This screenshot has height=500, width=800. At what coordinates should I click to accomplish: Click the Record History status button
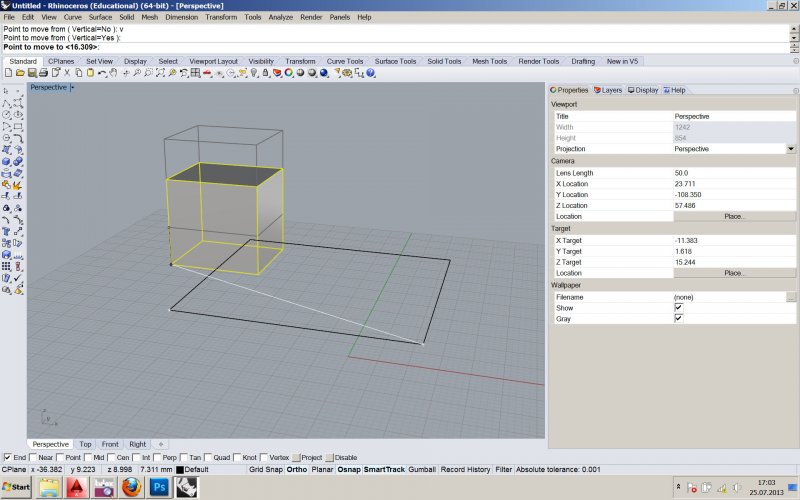(465, 469)
